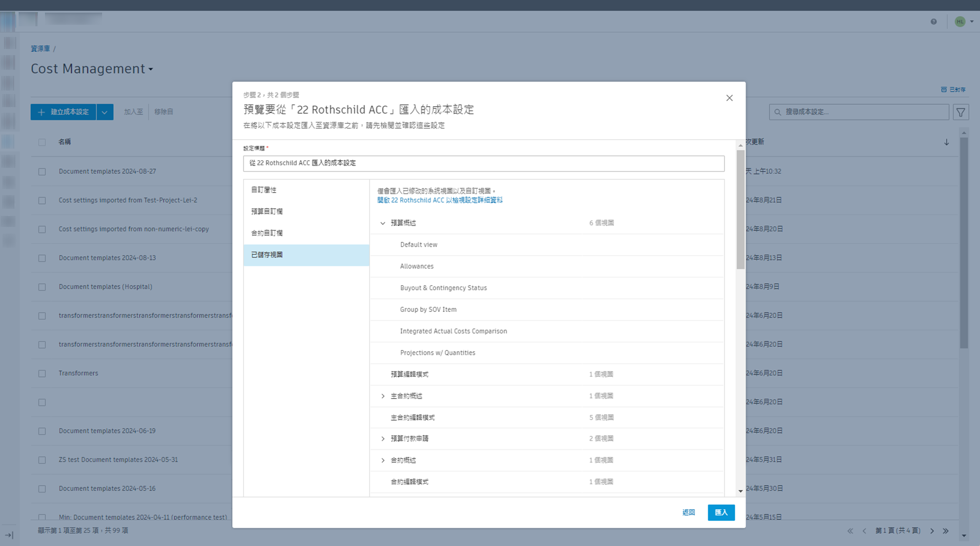Click the sort arrow in table header
Viewport: 980px width, 546px height.
(x=946, y=143)
